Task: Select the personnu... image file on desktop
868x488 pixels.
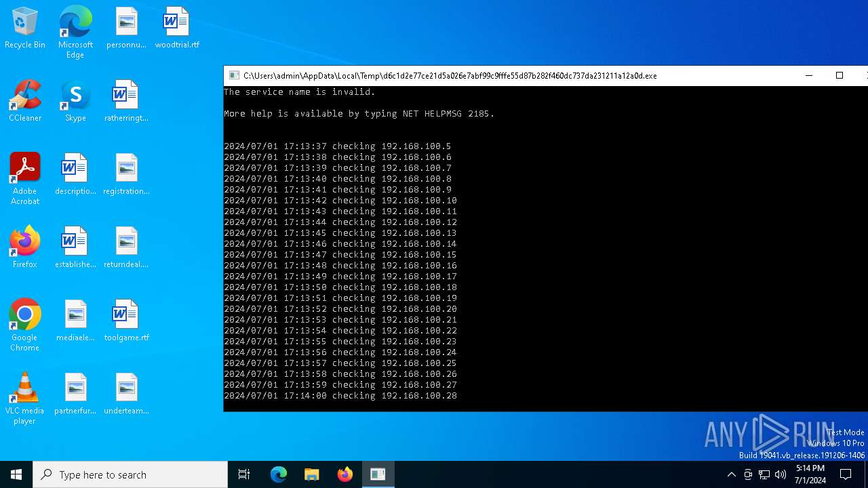Action: [x=126, y=28]
